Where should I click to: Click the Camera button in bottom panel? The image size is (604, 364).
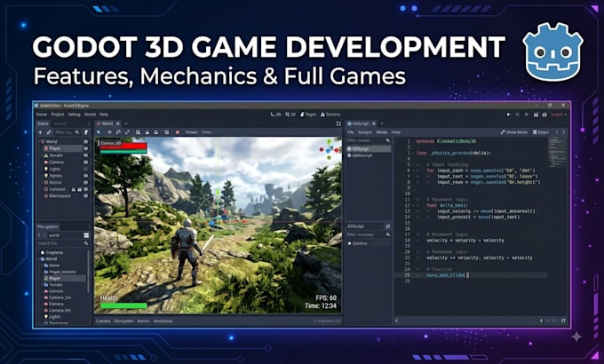coord(103,320)
